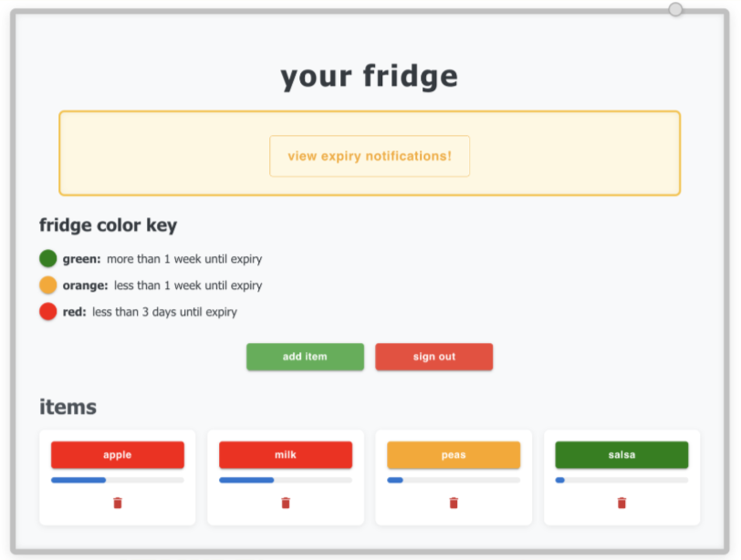Remove peas using its trash icon
Image resolution: width=741 pixels, height=560 pixels.
tap(454, 503)
